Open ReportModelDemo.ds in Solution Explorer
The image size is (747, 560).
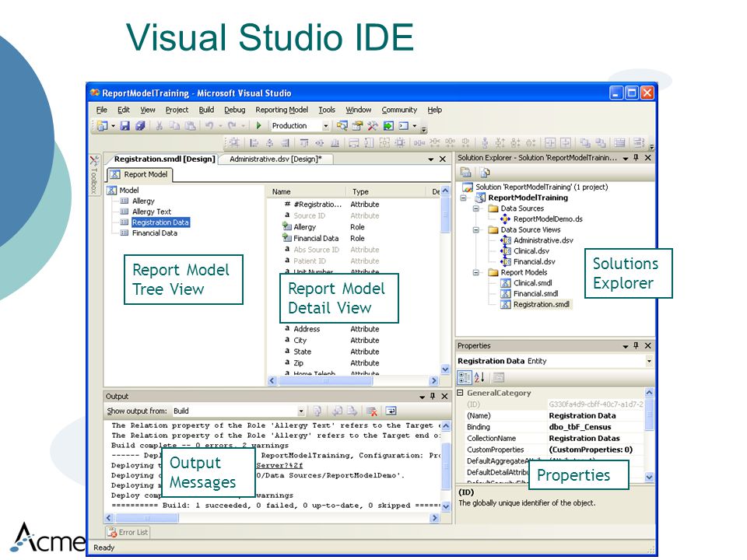(548, 219)
